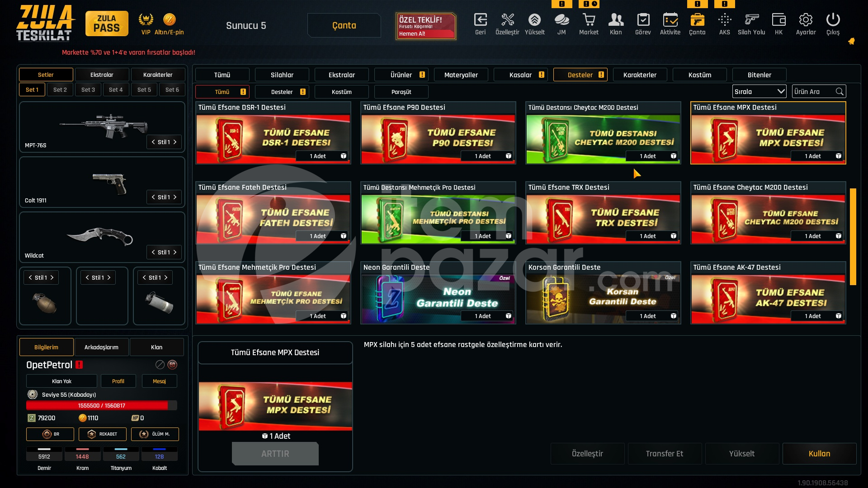Switch to the Silahlar category tab
This screenshot has width=868, height=488.
tap(282, 75)
